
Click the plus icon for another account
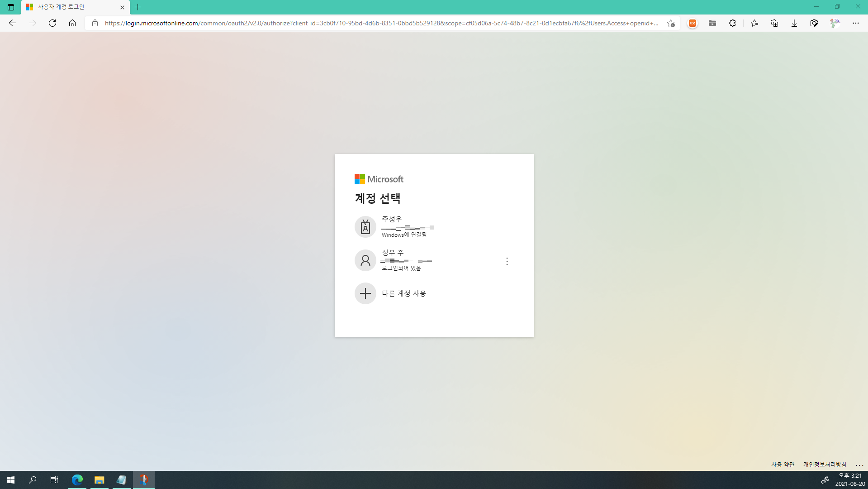(x=365, y=293)
